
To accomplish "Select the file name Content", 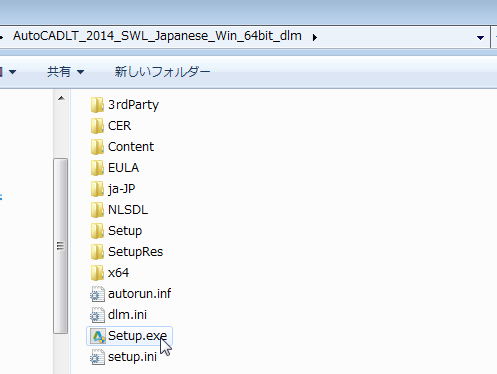I will (x=131, y=147).
